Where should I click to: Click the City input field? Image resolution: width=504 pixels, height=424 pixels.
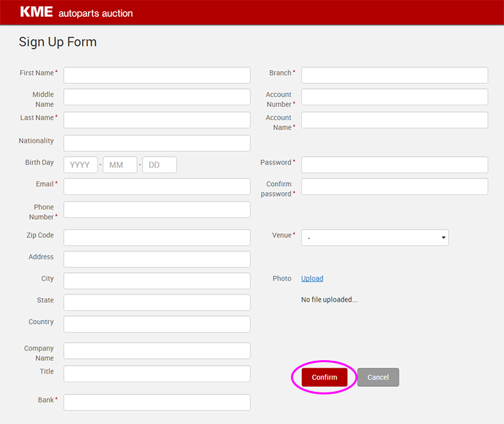pyautogui.click(x=157, y=281)
